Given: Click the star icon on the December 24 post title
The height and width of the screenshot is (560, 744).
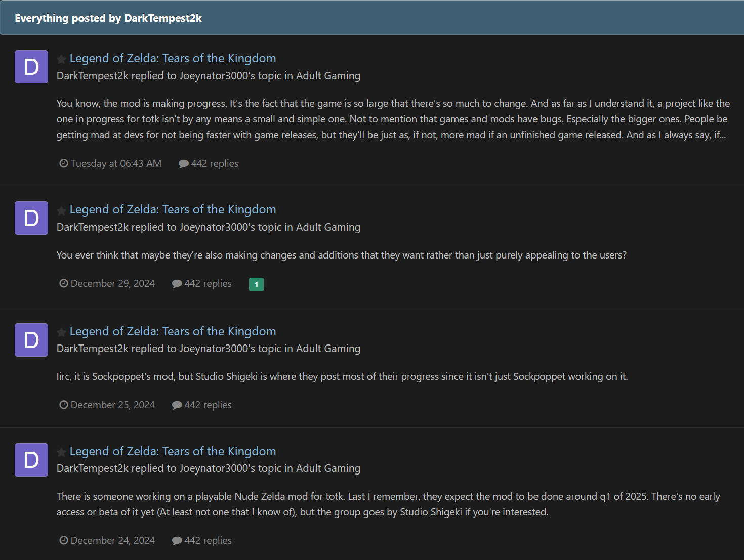Looking at the screenshot, I should click(x=61, y=452).
